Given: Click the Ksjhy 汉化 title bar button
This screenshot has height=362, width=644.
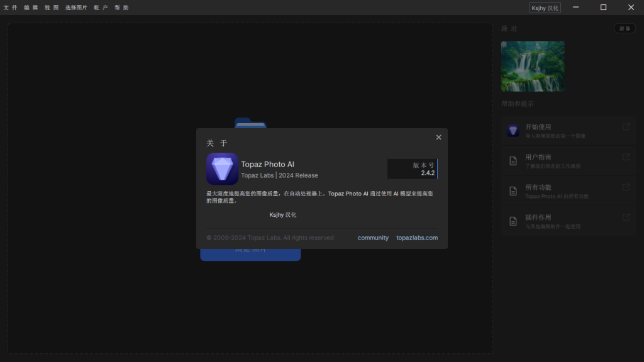Looking at the screenshot, I should tap(545, 8).
